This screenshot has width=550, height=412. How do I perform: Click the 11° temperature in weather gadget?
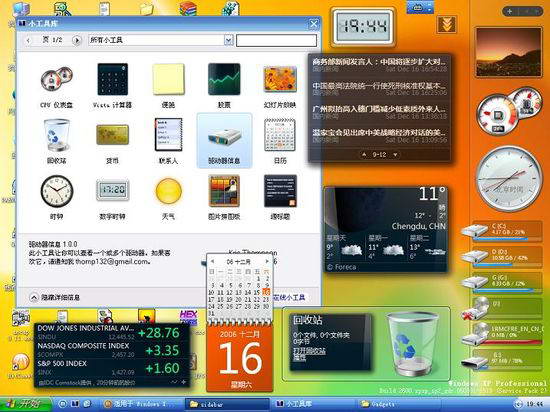432,194
